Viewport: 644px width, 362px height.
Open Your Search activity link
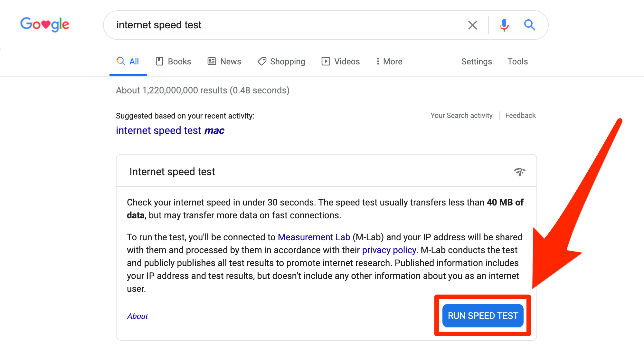tap(461, 115)
